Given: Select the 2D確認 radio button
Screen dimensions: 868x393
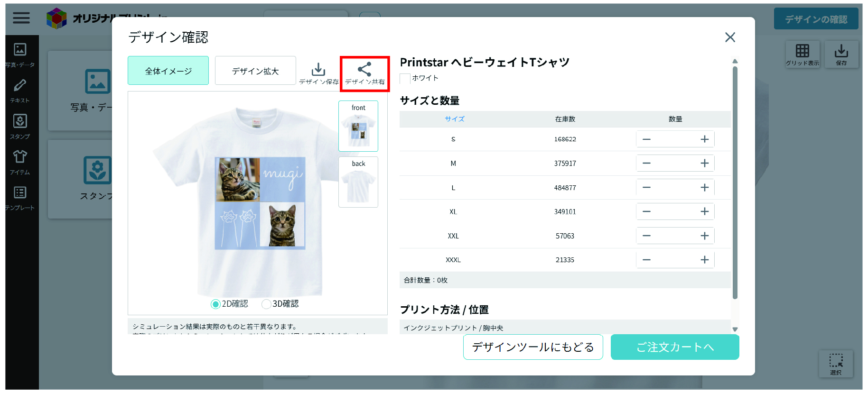Looking at the screenshot, I should click(x=216, y=304).
